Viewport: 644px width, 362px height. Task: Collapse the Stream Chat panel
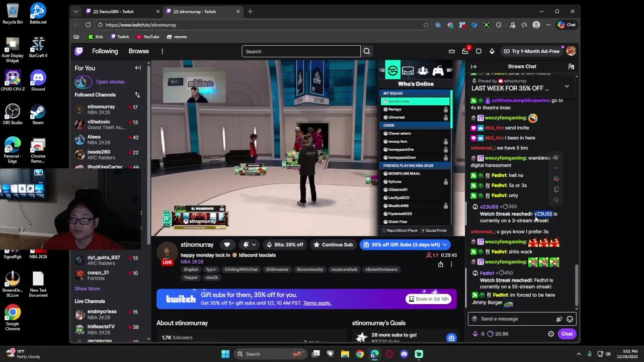coord(473,66)
